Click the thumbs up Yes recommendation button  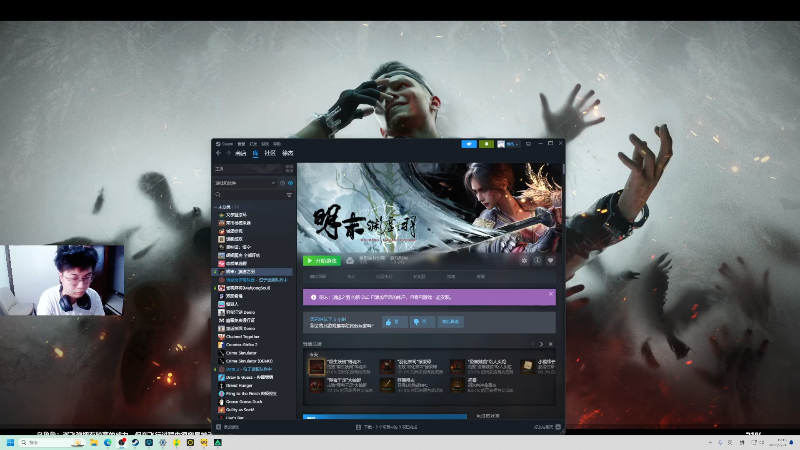[394, 322]
